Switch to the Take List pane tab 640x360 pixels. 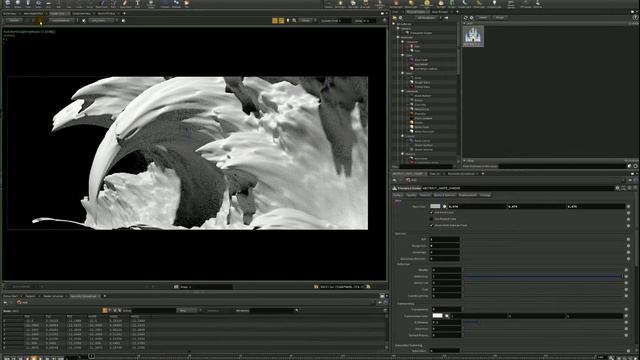click(x=434, y=173)
